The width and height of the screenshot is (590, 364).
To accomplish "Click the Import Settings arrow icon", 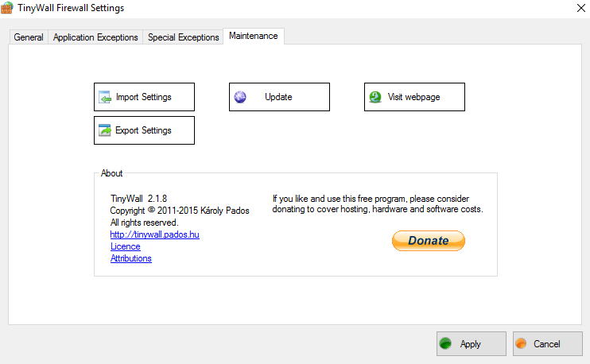I will tap(105, 97).
